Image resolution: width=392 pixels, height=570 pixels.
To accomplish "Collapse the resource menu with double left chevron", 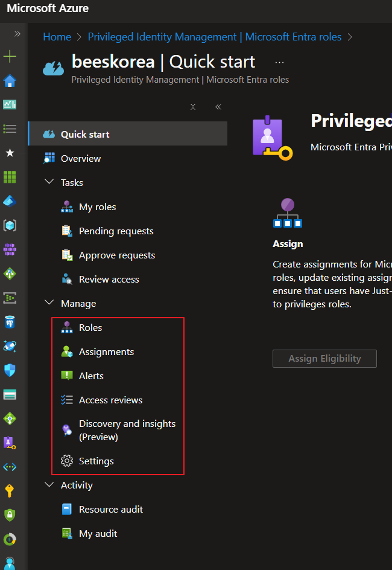I will pos(218,107).
